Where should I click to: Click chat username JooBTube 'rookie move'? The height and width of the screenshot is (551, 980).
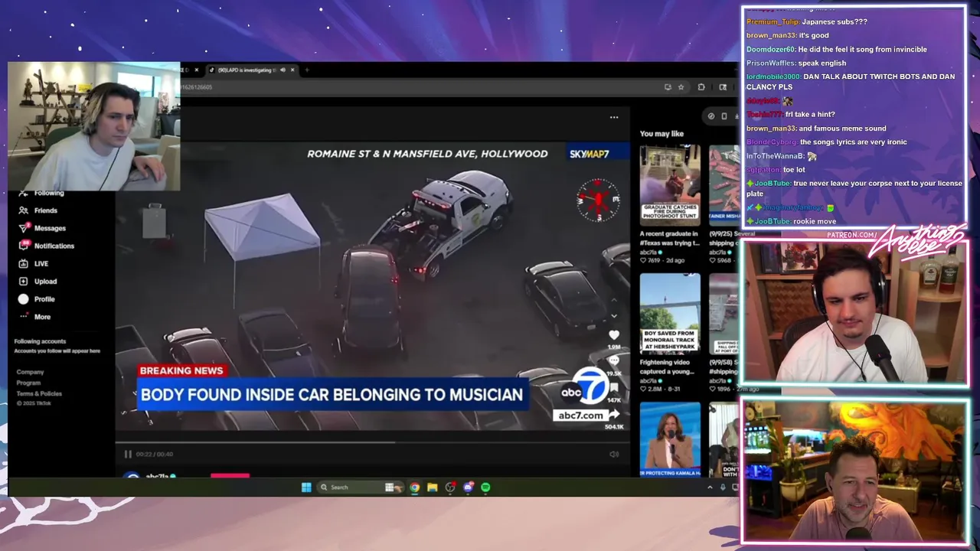point(771,221)
